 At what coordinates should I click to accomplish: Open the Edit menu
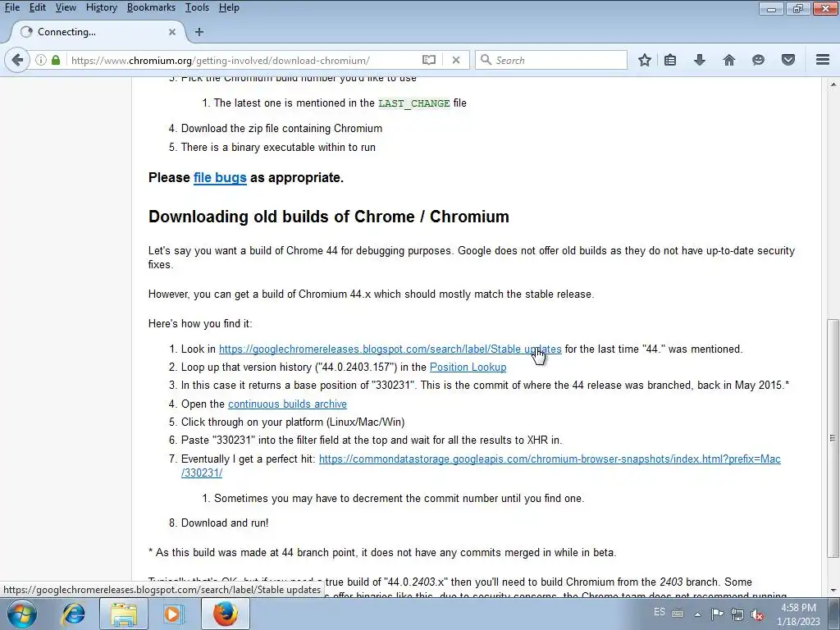coord(37,7)
